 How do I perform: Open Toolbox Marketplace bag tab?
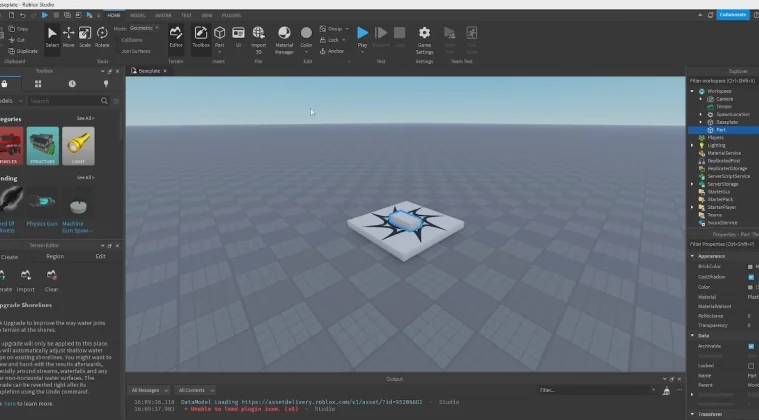(4, 84)
